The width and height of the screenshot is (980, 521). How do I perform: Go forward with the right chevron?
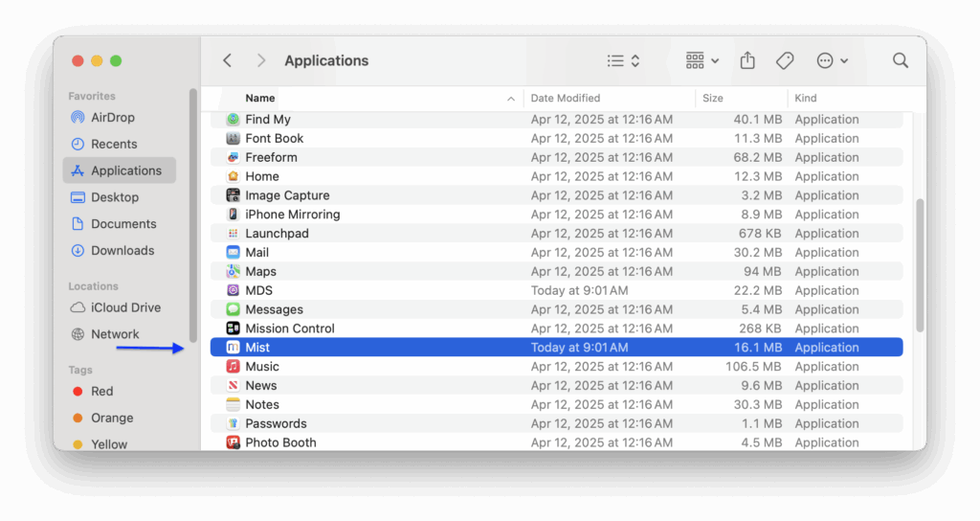pos(261,60)
